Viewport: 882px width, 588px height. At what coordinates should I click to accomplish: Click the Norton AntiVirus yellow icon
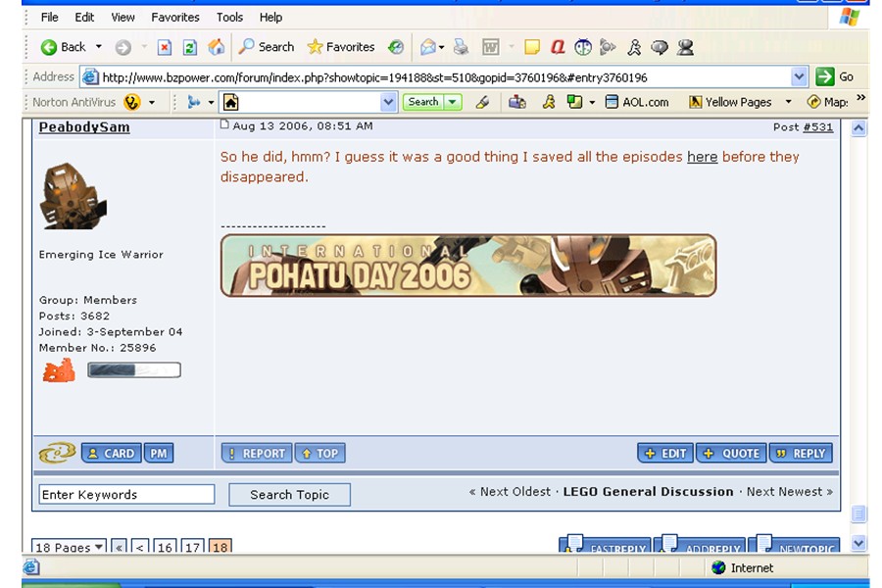(132, 102)
